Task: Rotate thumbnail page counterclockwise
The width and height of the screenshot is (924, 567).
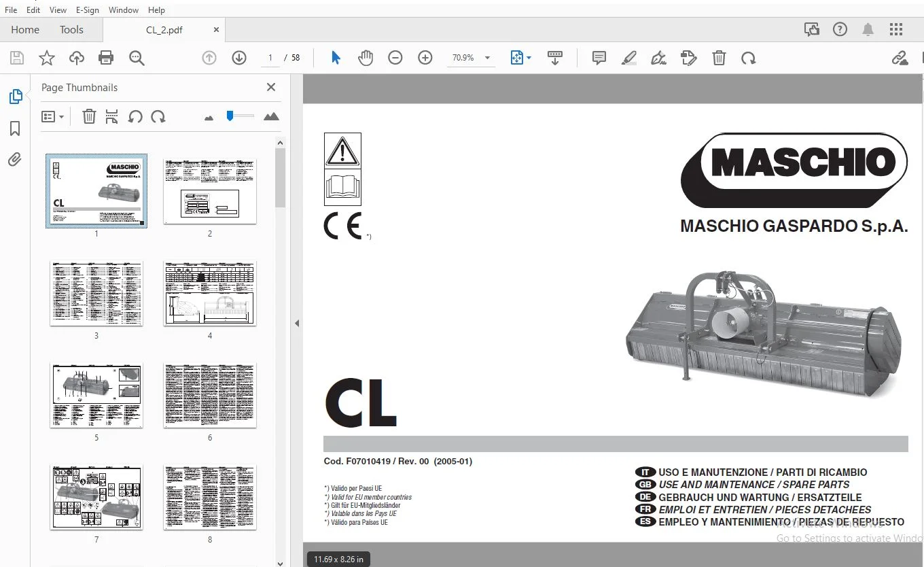Action: (x=135, y=117)
